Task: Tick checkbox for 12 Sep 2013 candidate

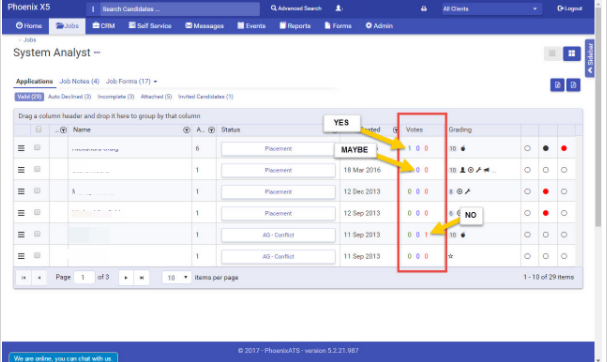Action: click(x=37, y=212)
